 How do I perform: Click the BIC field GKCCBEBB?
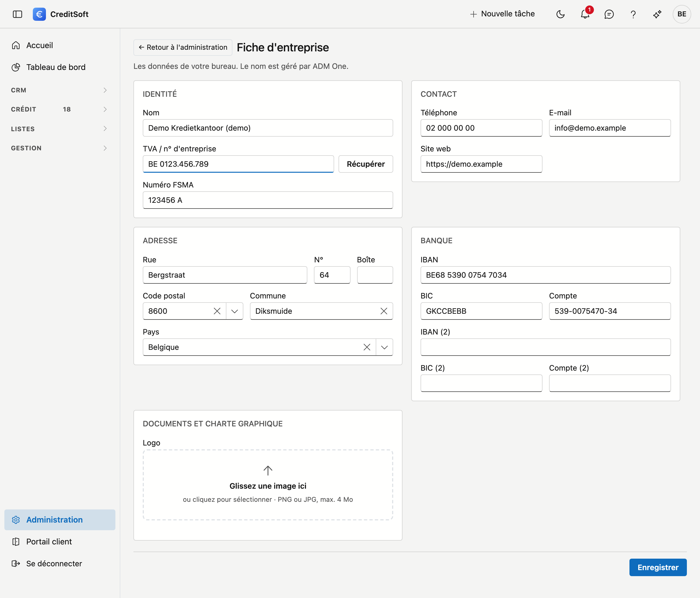(481, 311)
